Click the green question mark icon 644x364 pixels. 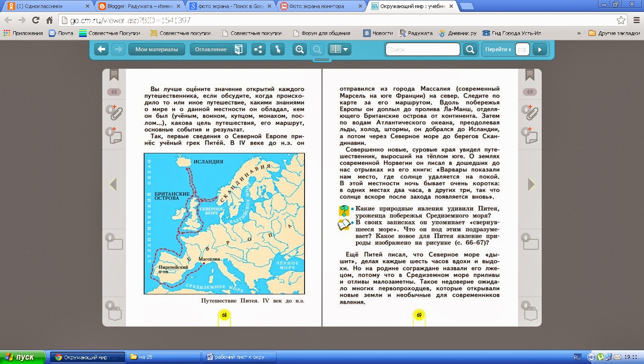point(344,211)
